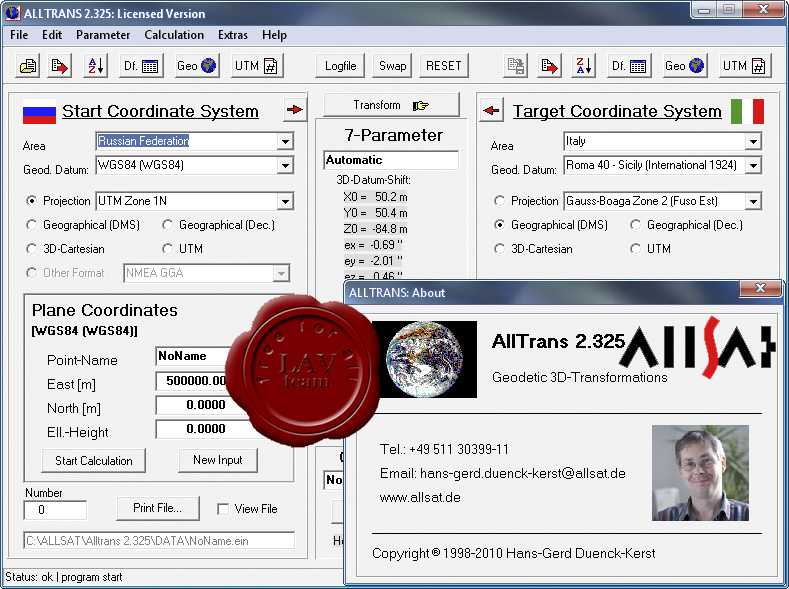Click right Z-A sort icon

click(x=584, y=66)
